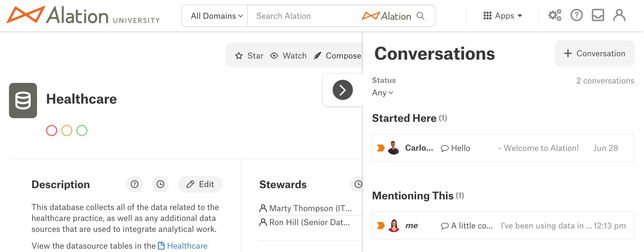
Task: Edit the Description
Action: coord(200,184)
